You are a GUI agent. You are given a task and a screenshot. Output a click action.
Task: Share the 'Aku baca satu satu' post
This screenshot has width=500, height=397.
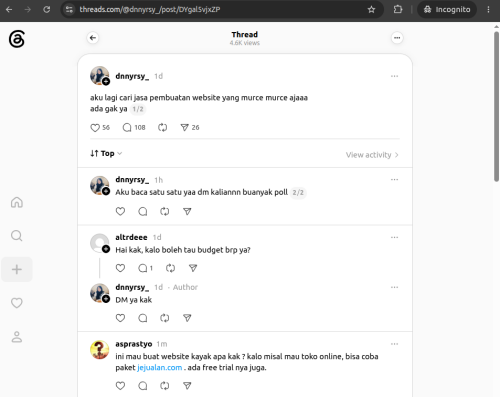coord(187,211)
